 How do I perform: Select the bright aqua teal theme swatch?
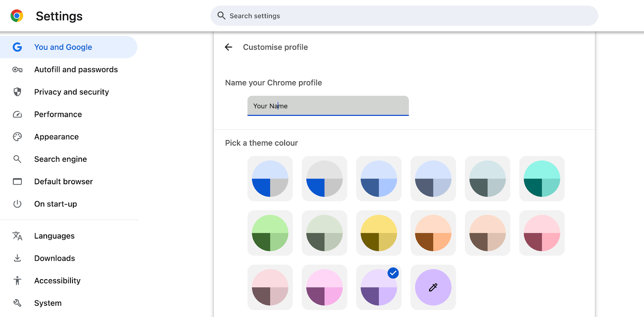[542, 179]
